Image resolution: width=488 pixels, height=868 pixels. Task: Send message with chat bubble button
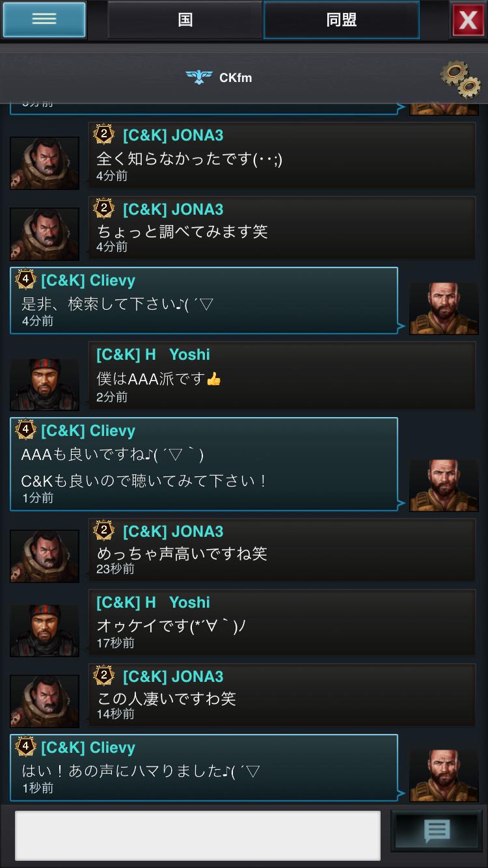[x=437, y=831]
